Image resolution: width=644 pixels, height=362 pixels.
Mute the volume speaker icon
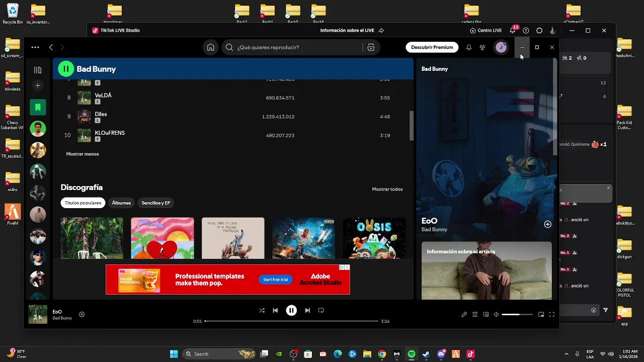496,314
